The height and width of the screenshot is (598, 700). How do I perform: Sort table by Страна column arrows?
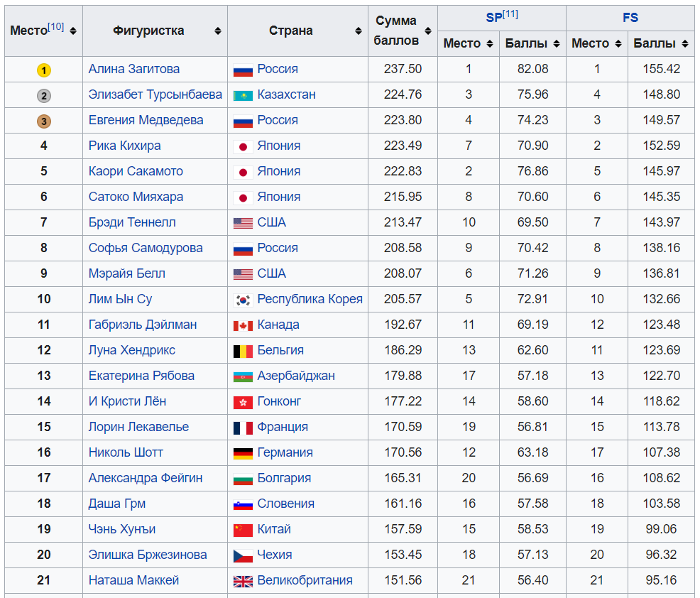pos(358,31)
